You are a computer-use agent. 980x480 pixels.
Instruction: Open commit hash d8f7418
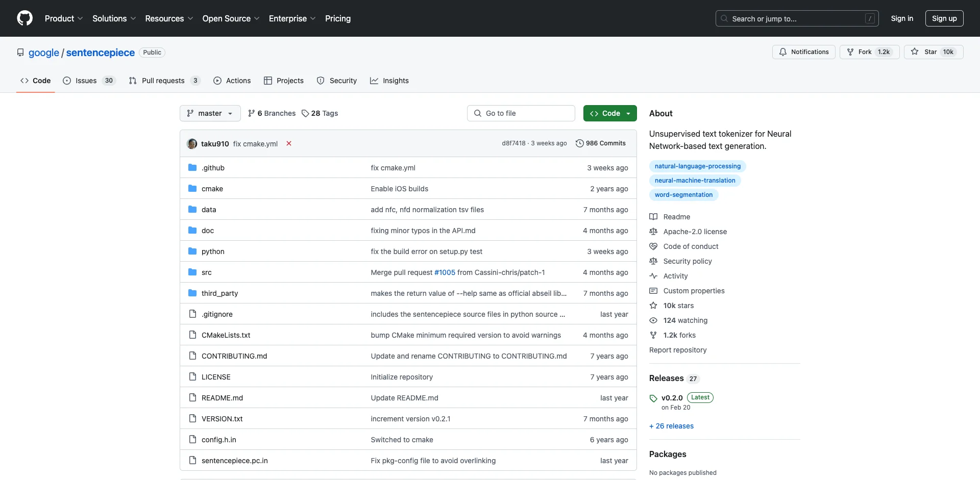click(513, 143)
